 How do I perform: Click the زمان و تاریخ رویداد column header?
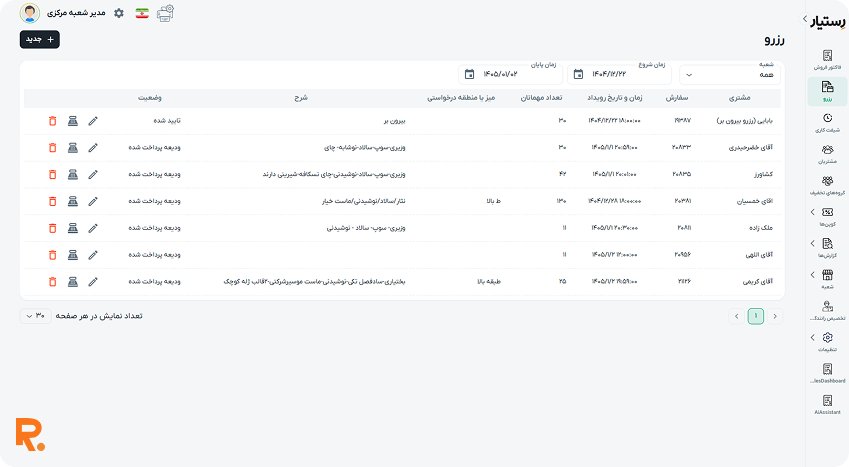(x=615, y=98)
